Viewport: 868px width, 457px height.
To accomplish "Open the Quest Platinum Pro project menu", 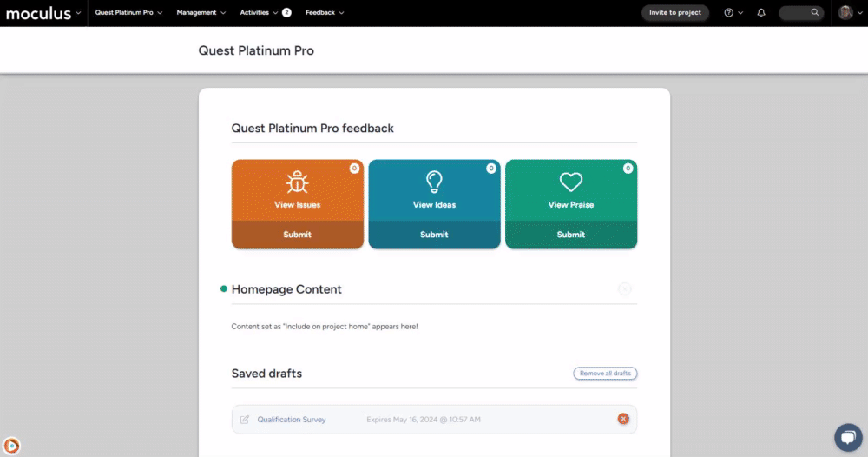I will tap(128, 13).
